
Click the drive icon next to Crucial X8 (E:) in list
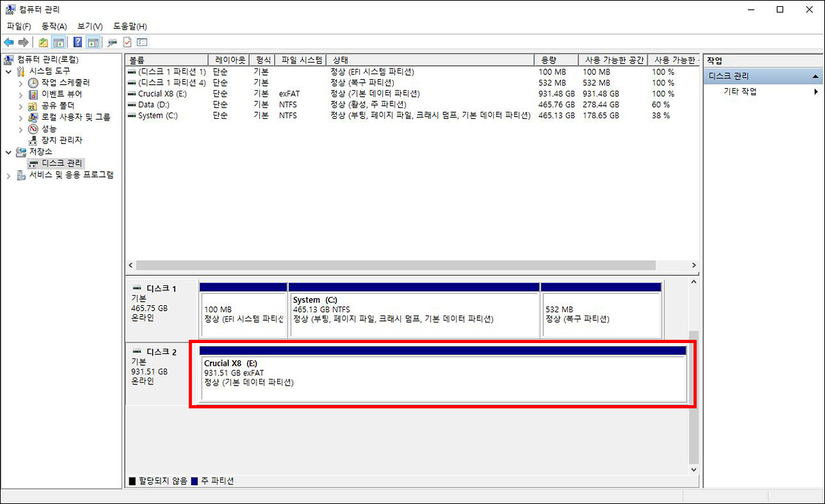click(132, 94)
